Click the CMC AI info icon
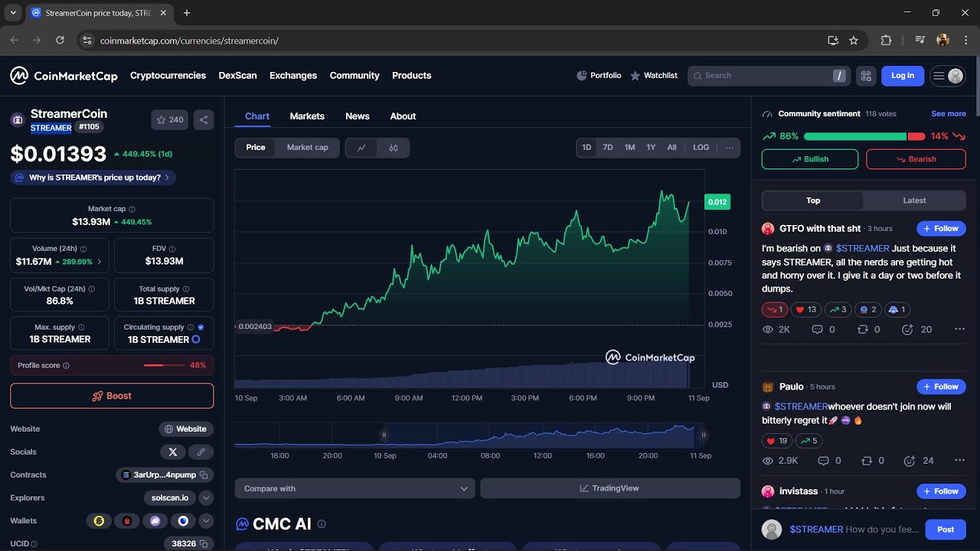The width and height of the screenshot is (980, 551). coord(322,524)
